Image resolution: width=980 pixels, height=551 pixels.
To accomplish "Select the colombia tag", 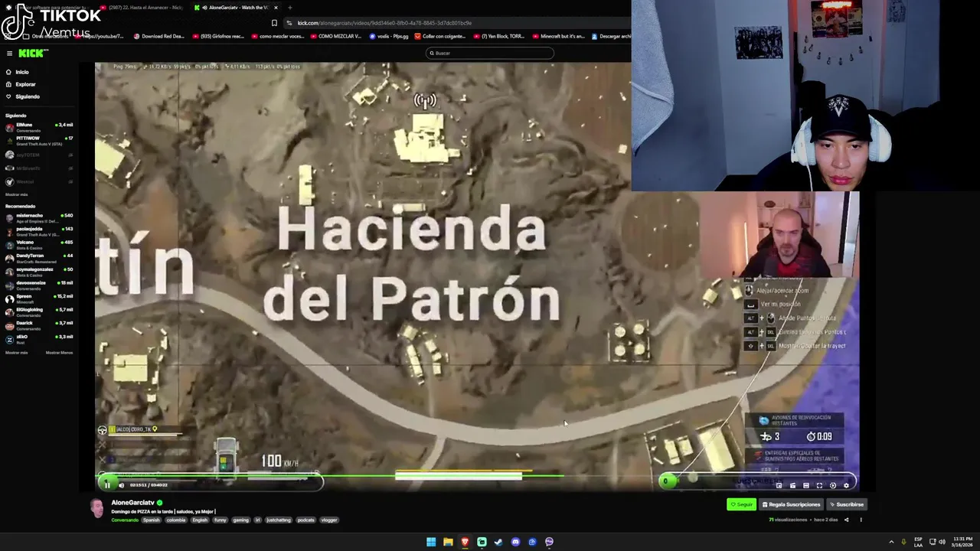I will (176, 520).
